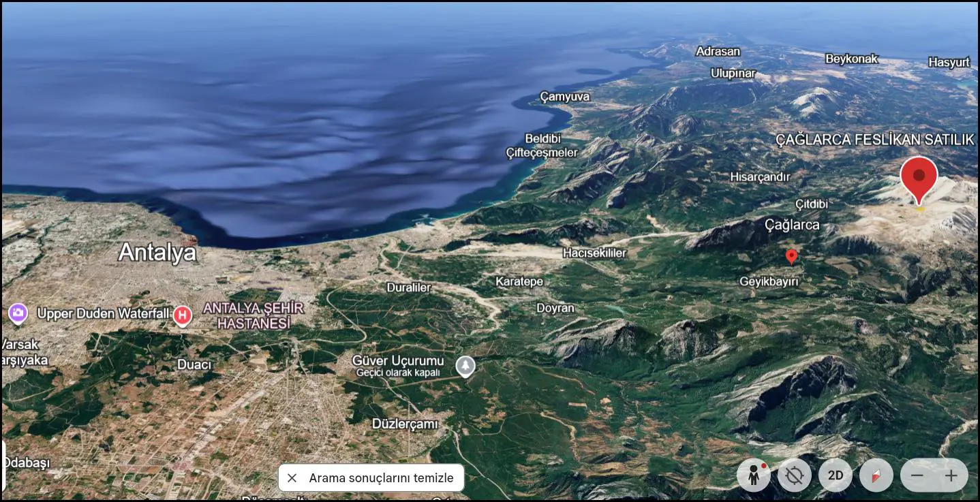Click the Çağlarca place label
This screenshot has height=502, width=980.
pyautogui.click(x=792, y=224)
